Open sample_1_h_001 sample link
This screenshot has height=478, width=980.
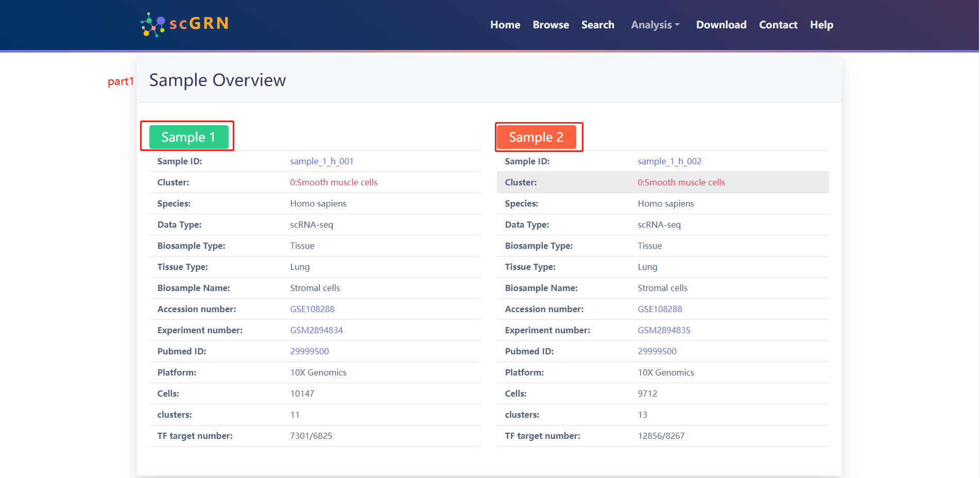click(321, 161)
